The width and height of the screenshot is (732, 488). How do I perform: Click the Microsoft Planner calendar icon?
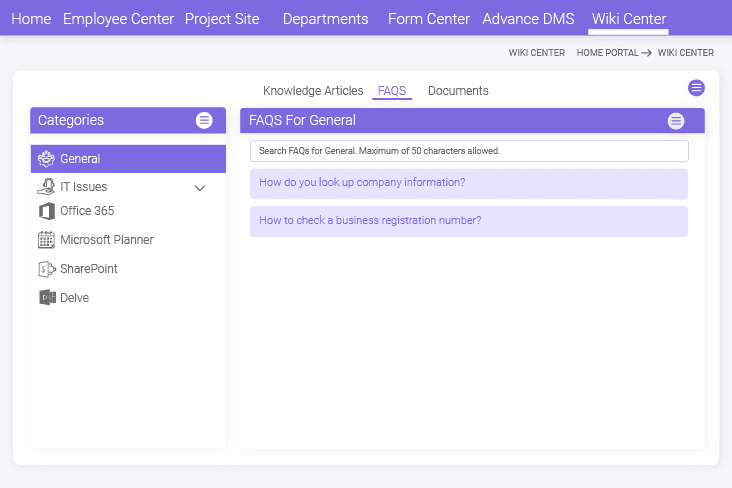[x=46, y=240]
